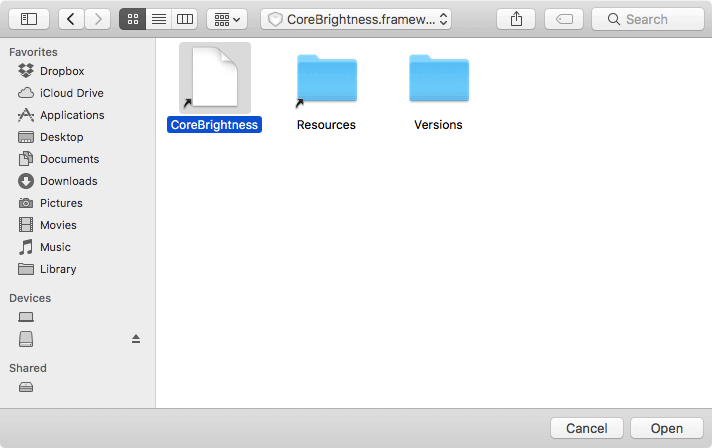Select the CoreBrightness file alias icon
Screen dimensions: 712x448
click(x=215, y=78)
